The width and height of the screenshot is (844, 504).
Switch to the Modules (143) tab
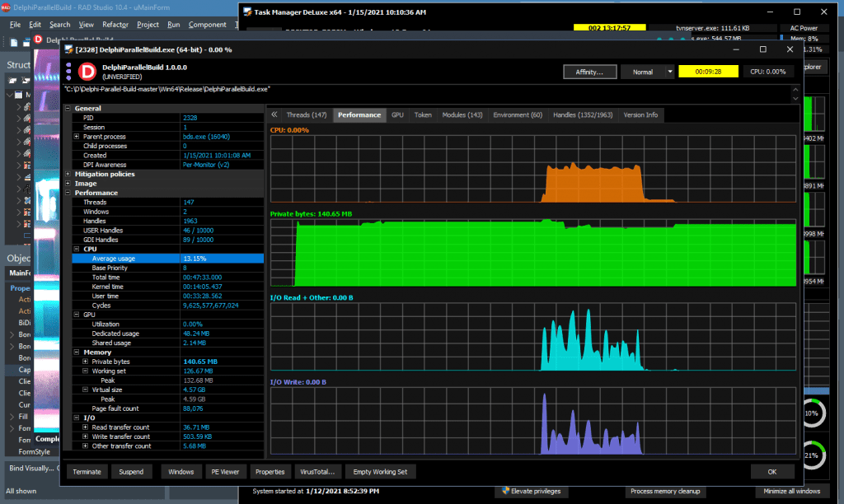coord(462,115)
